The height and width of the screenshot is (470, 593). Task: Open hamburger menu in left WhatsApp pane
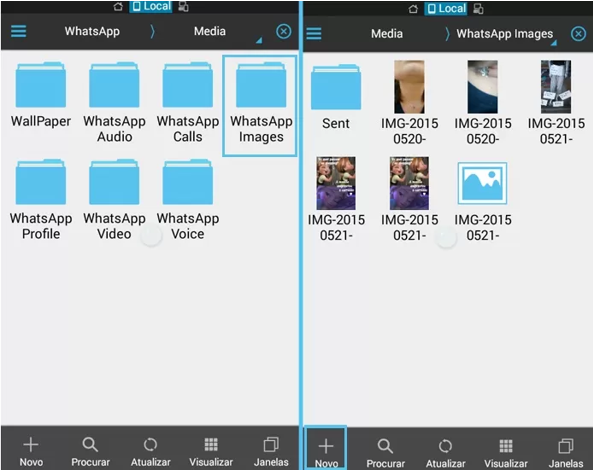(18, 31)
